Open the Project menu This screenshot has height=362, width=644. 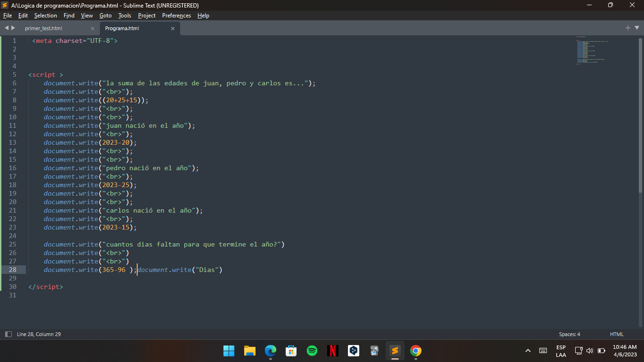pos(147,16)
